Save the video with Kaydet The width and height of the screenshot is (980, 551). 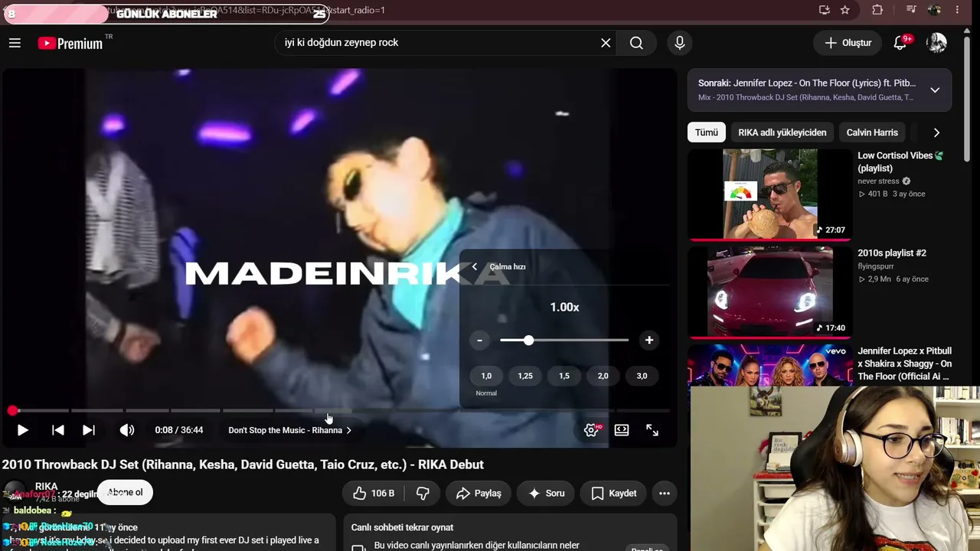pos(614,494)
